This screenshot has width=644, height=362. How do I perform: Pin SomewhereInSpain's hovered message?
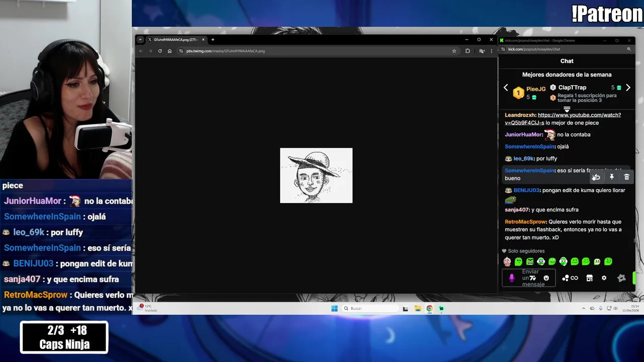612,177
